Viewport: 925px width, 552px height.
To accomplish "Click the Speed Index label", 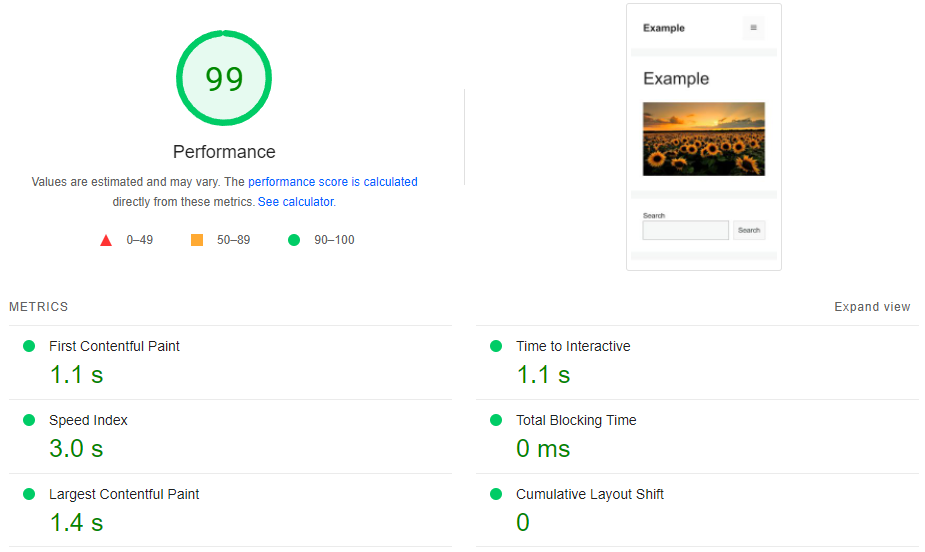I will point(88,420).
